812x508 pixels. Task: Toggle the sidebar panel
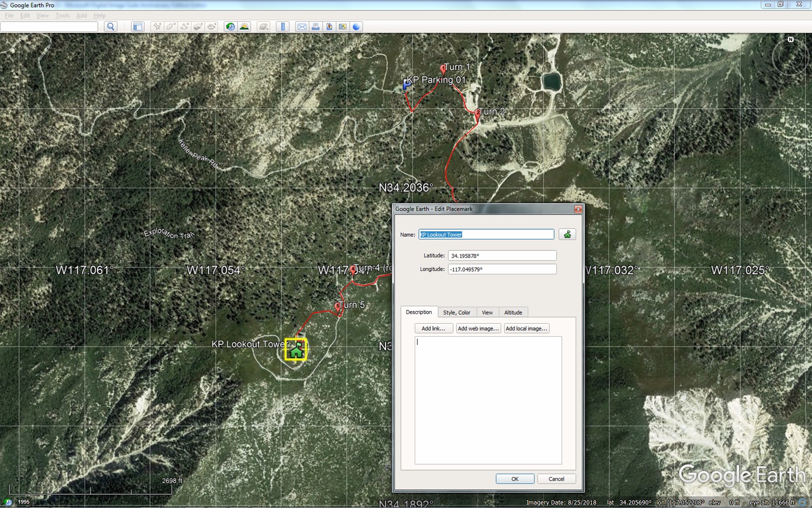coord(138,27)
